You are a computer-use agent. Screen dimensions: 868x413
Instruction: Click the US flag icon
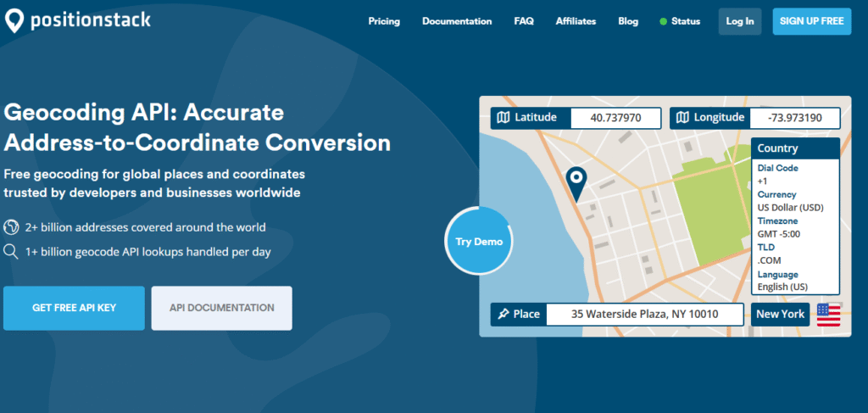pos(828,314)
